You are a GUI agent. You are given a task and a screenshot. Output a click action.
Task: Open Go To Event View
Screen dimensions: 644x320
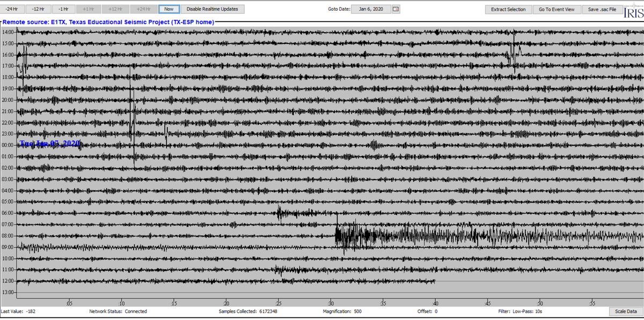[x=557, y=9]
